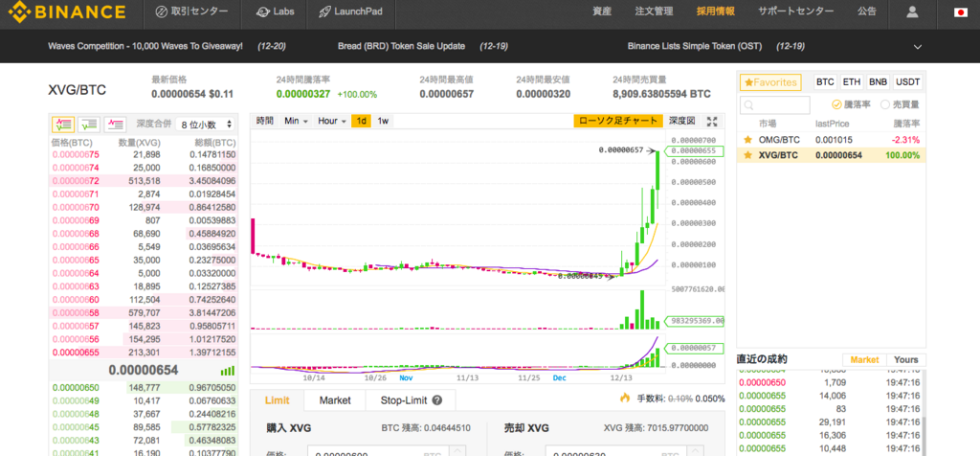Viewport: 980px width, 456px height.
Task: Open the 資産 funds menu
Action: tap(602, 11)
